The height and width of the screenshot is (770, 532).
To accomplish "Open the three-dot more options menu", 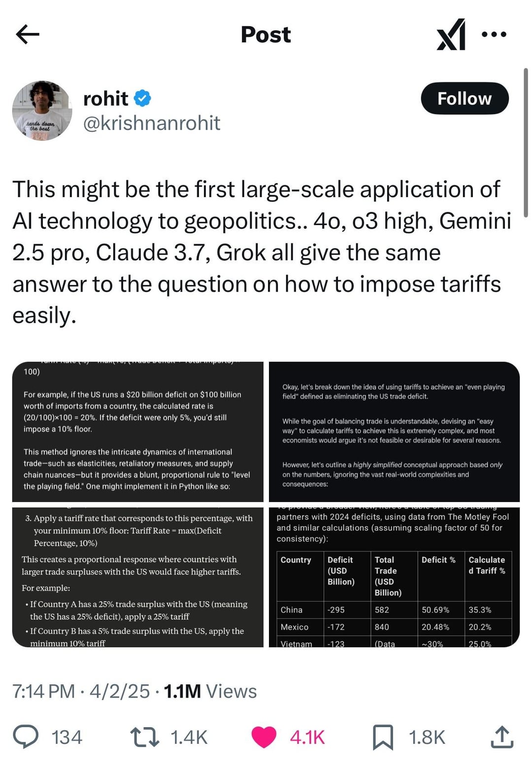I will pos(494,34).
